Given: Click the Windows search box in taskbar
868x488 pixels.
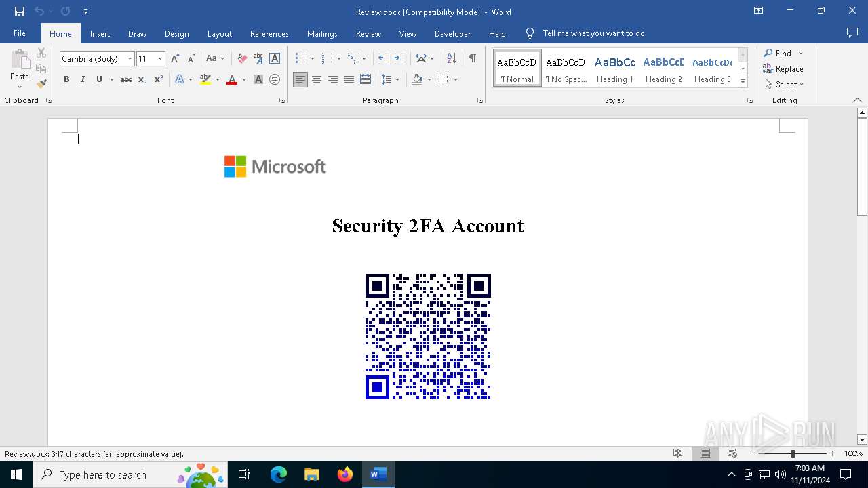Looking at the screenshot, I should pos(130,474).
